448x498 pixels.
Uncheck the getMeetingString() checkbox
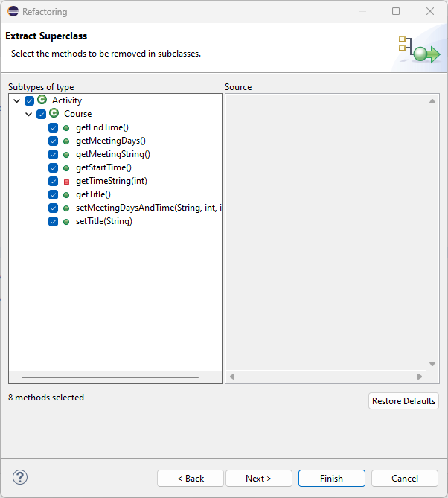coord(53,154)
